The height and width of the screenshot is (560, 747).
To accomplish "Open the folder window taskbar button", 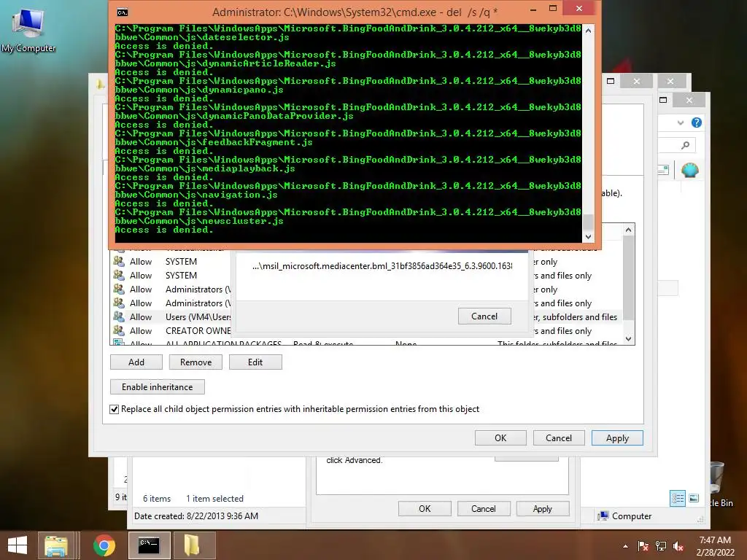I will click(x=193, y=545).
